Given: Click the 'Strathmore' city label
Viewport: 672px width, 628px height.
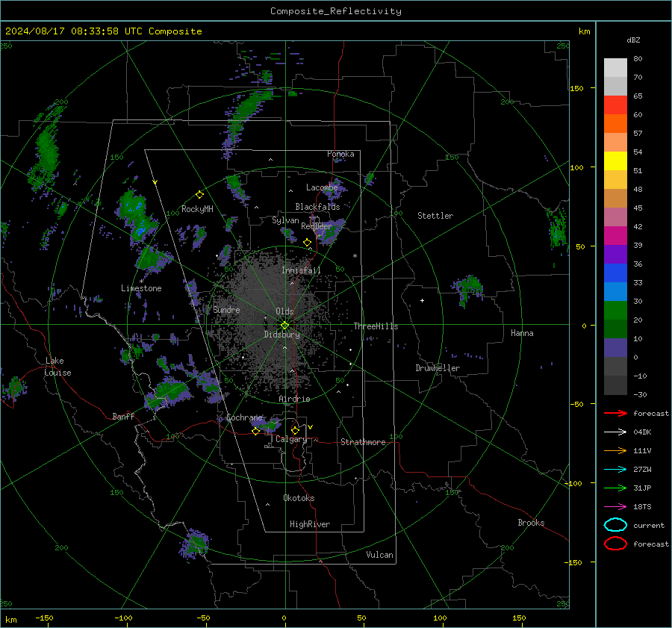Looking at the screenshot, I should coord(363,442).
